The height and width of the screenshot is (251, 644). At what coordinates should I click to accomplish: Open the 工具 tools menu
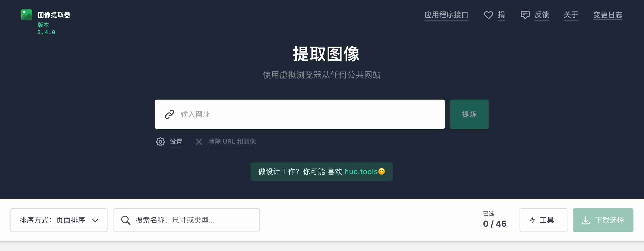click(x=543, y=220)
